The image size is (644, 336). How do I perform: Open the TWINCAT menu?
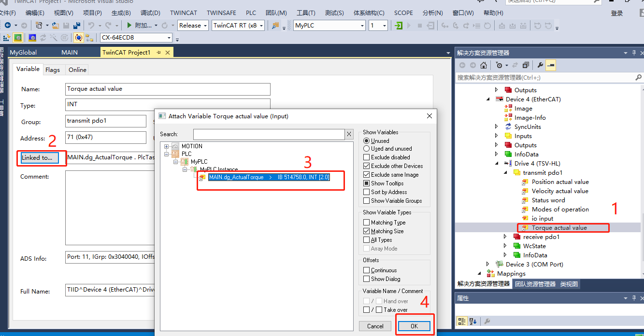coord(184,13)
